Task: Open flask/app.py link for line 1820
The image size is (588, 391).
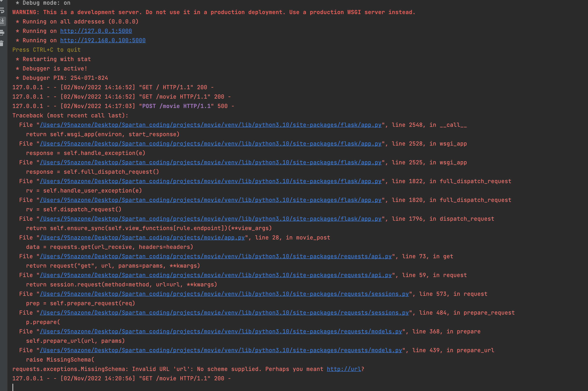Action: pos(211,200)
